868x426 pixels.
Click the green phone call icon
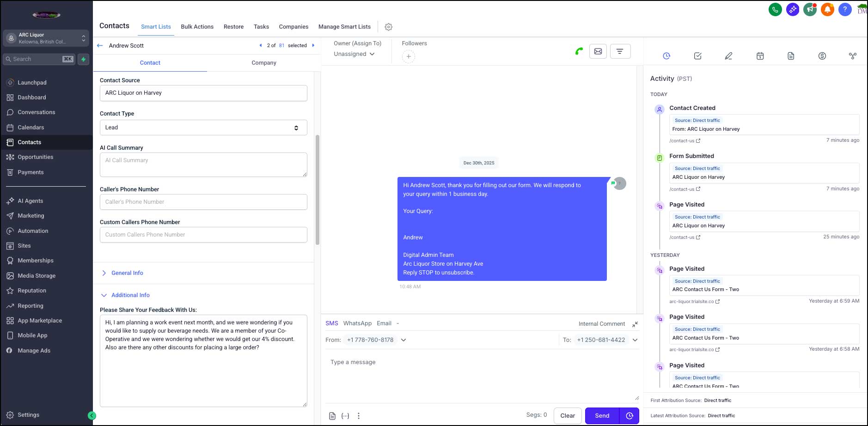579,51
